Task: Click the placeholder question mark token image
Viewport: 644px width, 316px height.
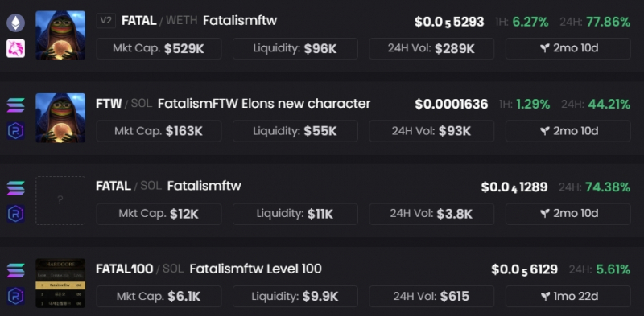Action: pos(60,201)
